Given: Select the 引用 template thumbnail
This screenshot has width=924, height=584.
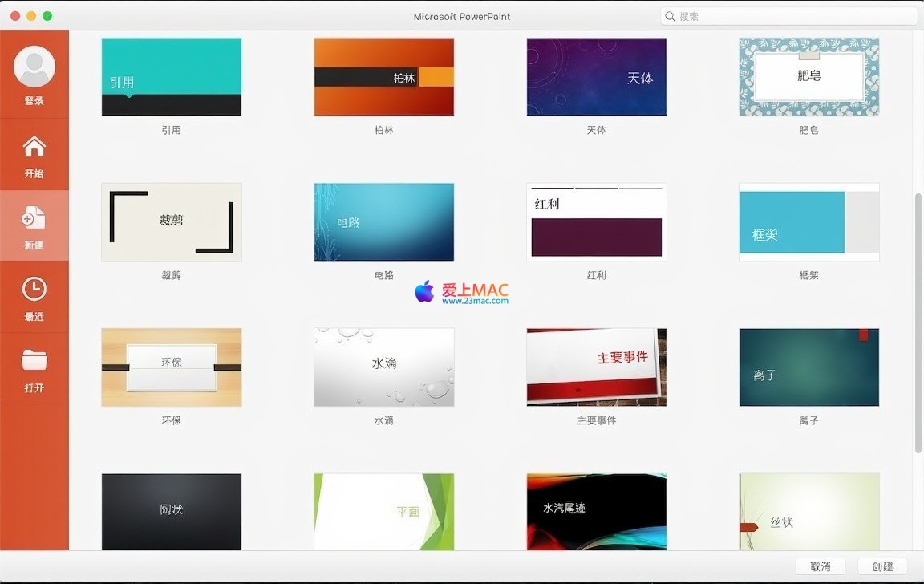Looking at the screenshot, I should tap(171, 77).
